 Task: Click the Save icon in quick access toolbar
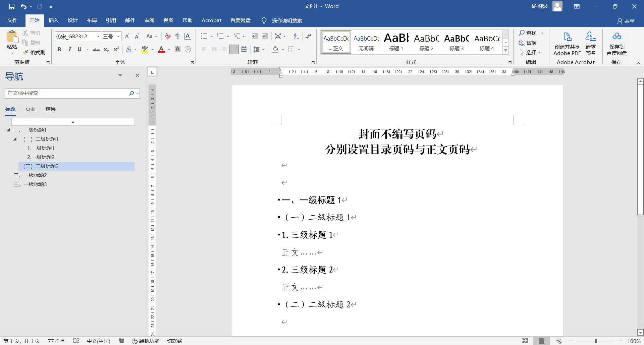(x=12, y=7)
